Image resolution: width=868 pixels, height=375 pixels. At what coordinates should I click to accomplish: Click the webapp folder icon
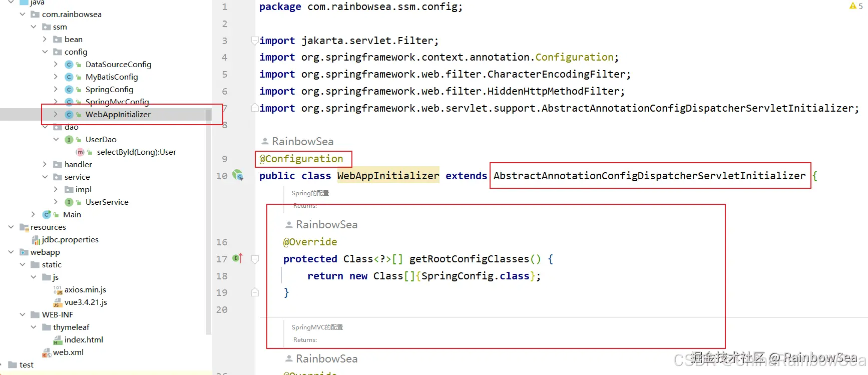click(x=24, y=252)
